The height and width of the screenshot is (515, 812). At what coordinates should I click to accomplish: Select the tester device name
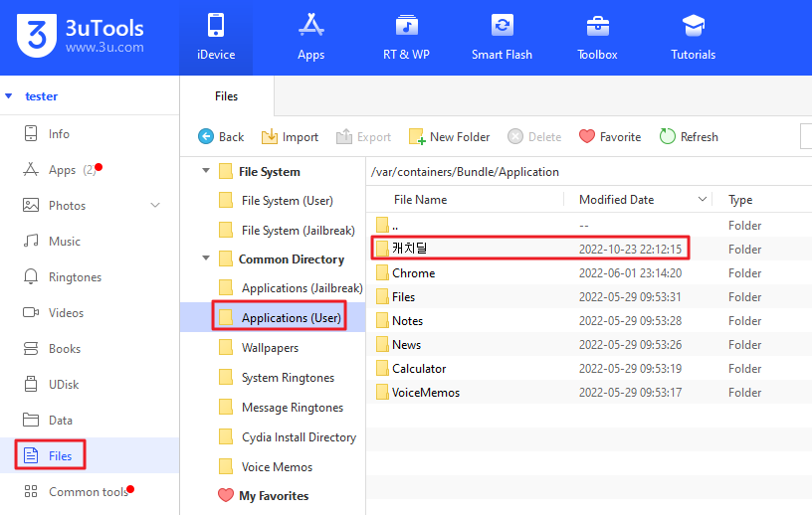click(42, 96)
